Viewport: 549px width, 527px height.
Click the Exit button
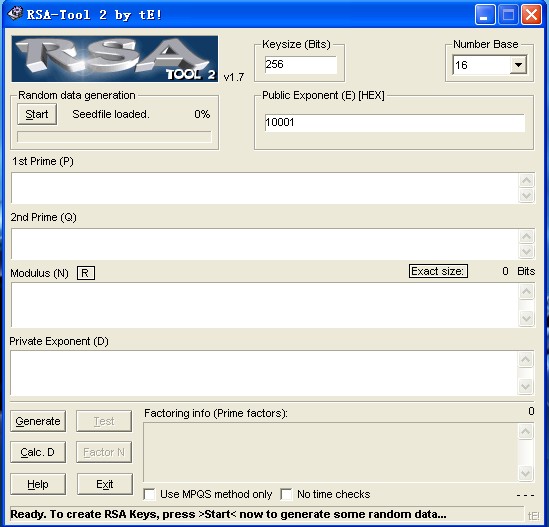click(x=105, y=484)
